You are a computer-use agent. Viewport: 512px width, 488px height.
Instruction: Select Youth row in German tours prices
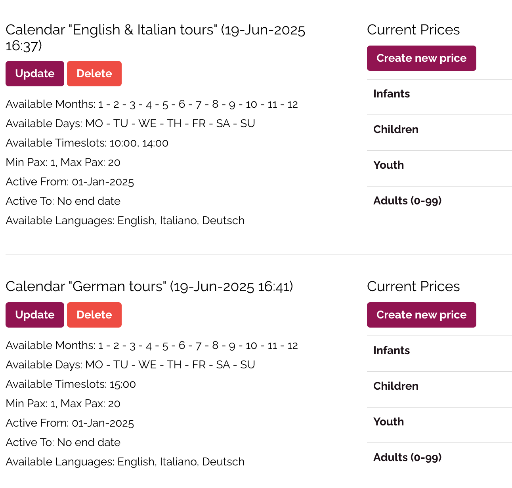(439, 425)
